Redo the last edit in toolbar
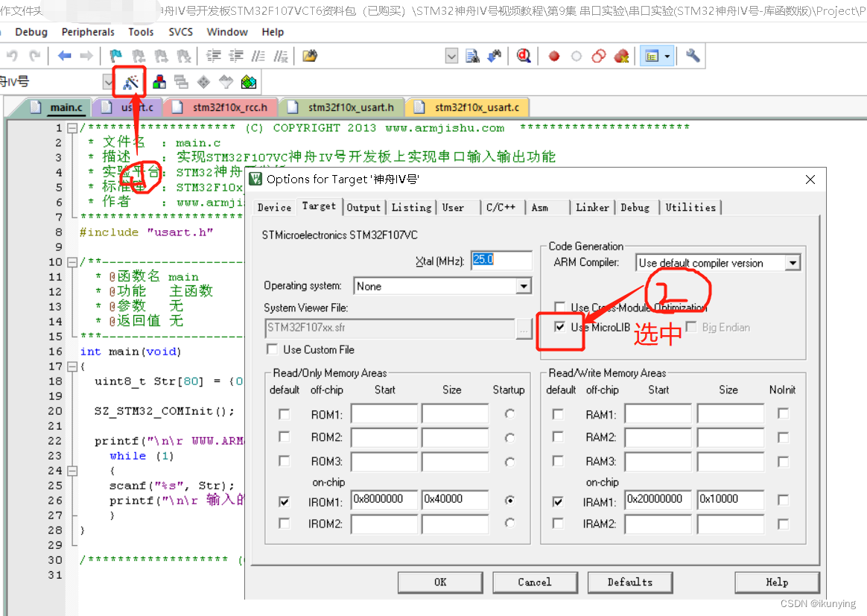This screenshot has width=867, height=616. (x=35, y=56)
